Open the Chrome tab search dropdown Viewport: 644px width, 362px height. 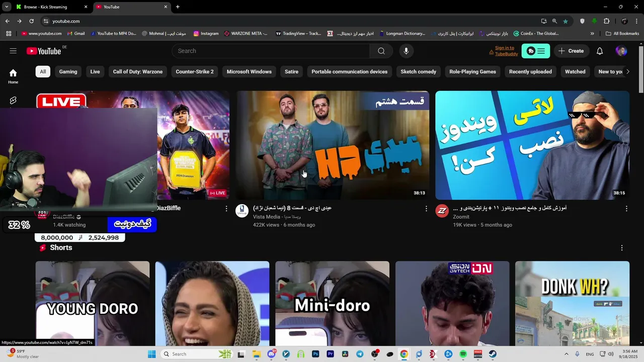pos(6,7)
